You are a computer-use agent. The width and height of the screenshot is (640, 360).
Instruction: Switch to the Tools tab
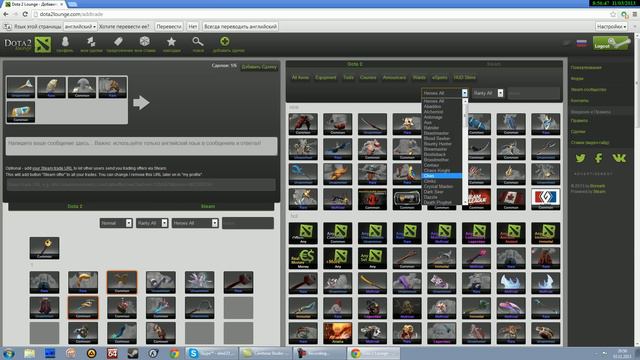point(348,77)
